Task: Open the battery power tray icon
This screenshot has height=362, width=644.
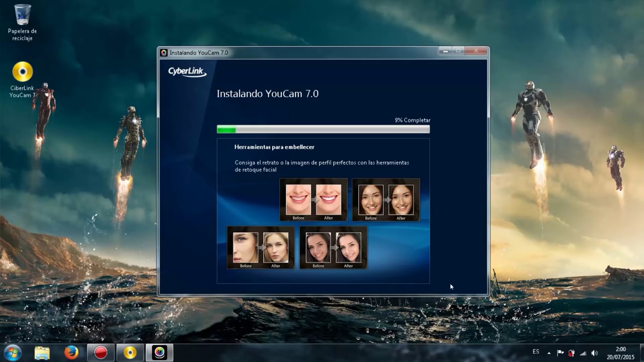Action: 572,353
